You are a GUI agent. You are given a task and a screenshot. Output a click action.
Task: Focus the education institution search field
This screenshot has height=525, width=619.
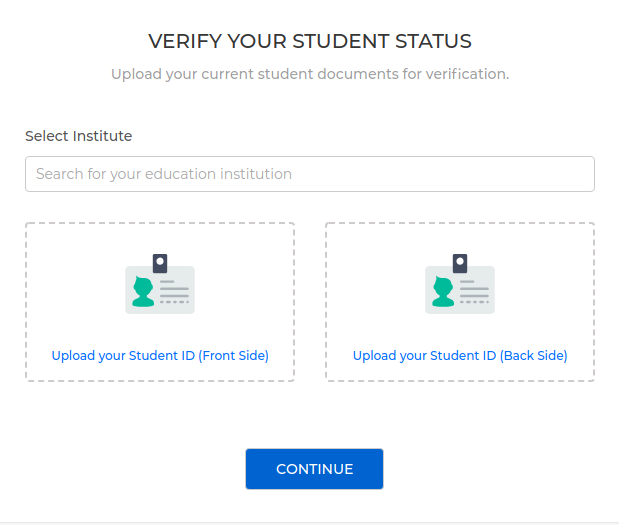pyautogui.click(x=310, y=174)
